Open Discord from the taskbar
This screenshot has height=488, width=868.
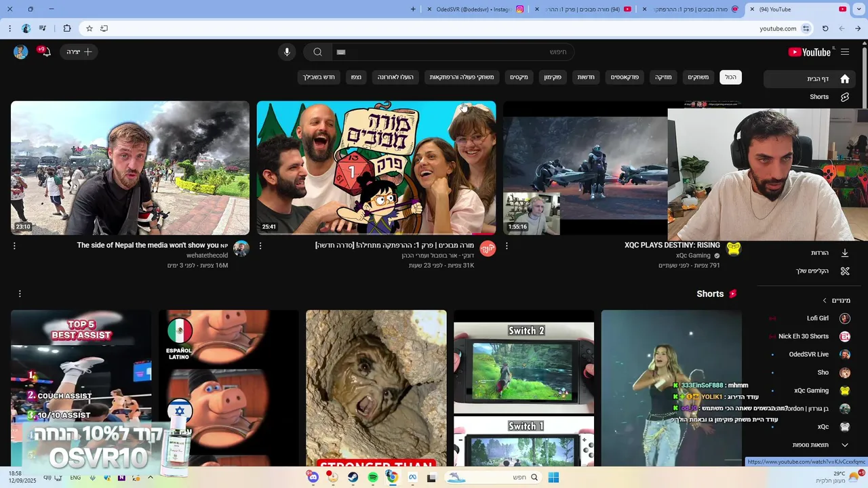click(x=313, y=478)
